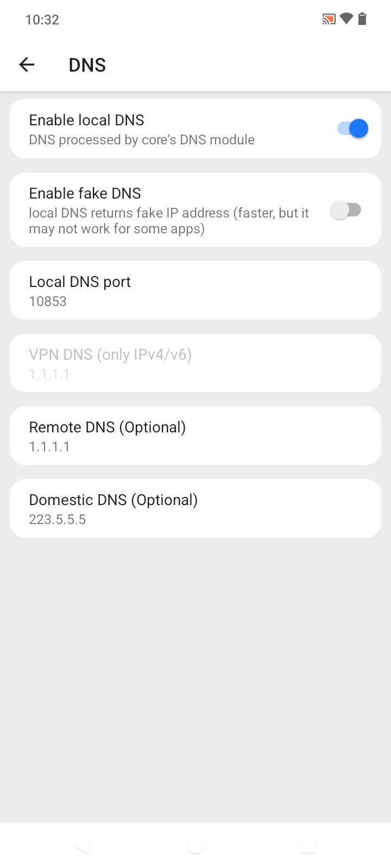Turn on the Enable fake DNS switch
Image resolution: width=391 pixels, height=868 pixels.
click(x=346, y=210)
